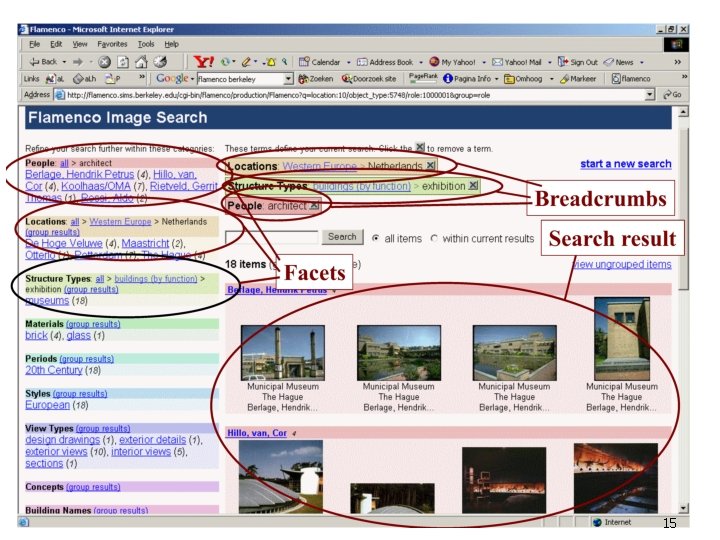The image size is (720, 540).
Task: Click the Search button in the page
Action: tap(342, 237)
